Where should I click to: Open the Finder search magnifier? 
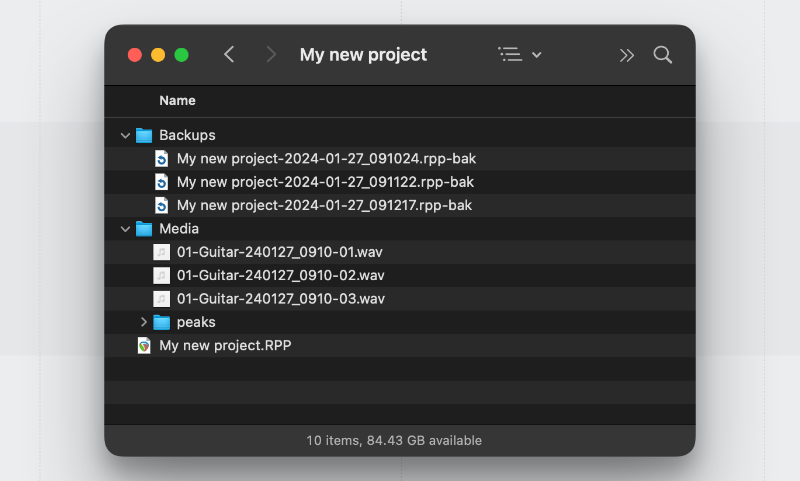click(x=662, y=55)
